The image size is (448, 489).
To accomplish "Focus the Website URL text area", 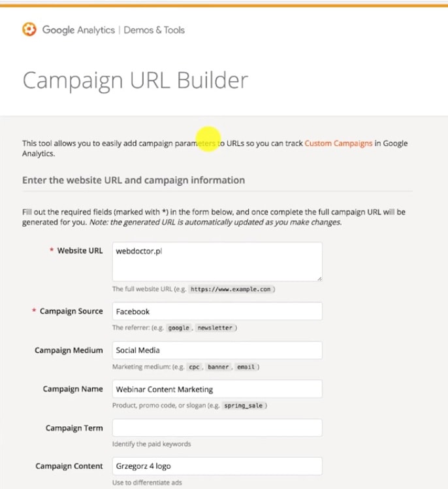I will pyautogui.click(x=217, y=261).
